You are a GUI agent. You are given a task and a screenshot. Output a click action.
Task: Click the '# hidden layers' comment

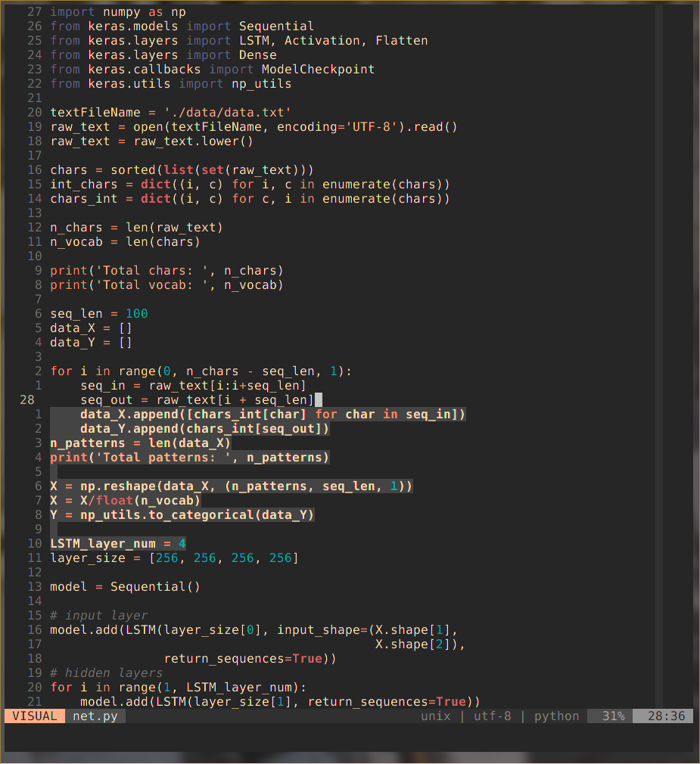click(x=106, y=673)
